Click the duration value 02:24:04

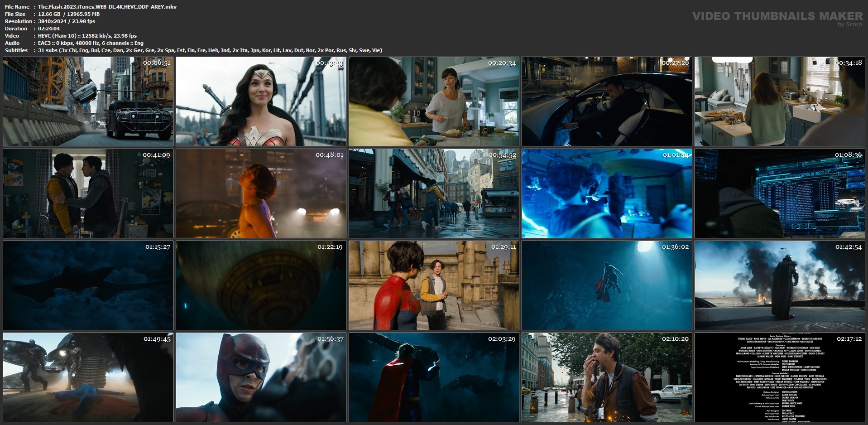pos(49,29)
